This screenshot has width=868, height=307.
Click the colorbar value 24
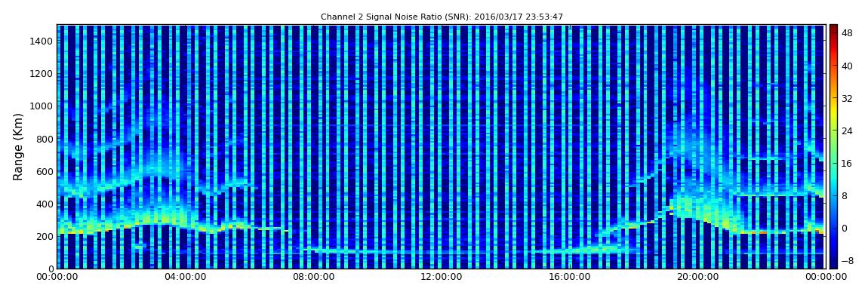(x=848, y=130)
